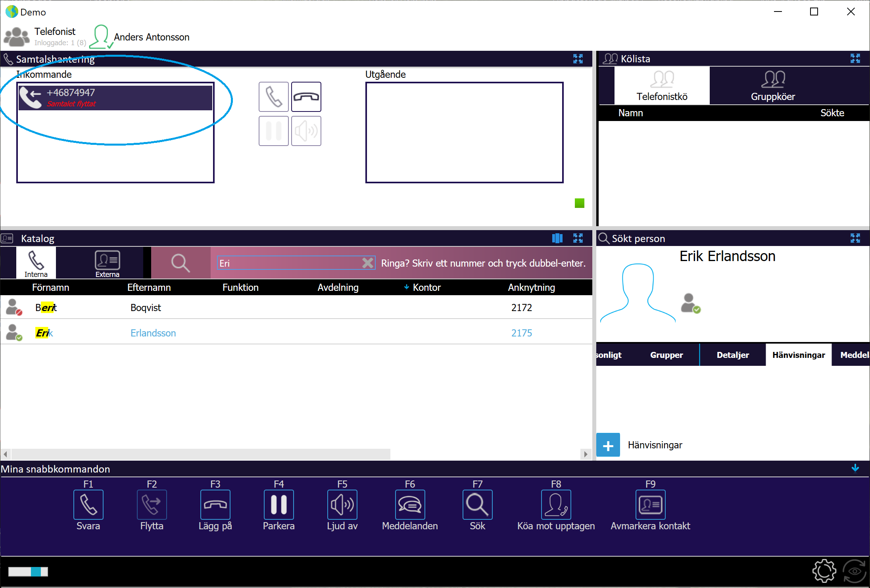Open the Detaljer tab

tap(733, 355)
